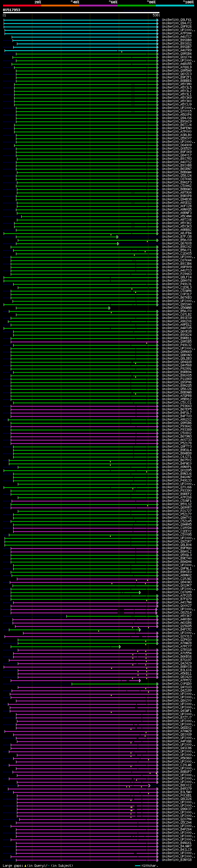Viewport: 197px width, 868px height.
Task: Click the query end position 538
Action: (155, 15)
